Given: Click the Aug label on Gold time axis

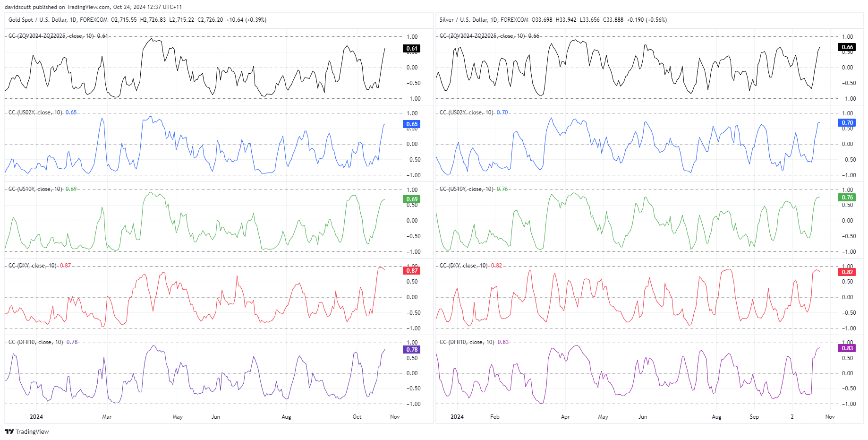Looking at the screenshot, I should coord(286,417).
